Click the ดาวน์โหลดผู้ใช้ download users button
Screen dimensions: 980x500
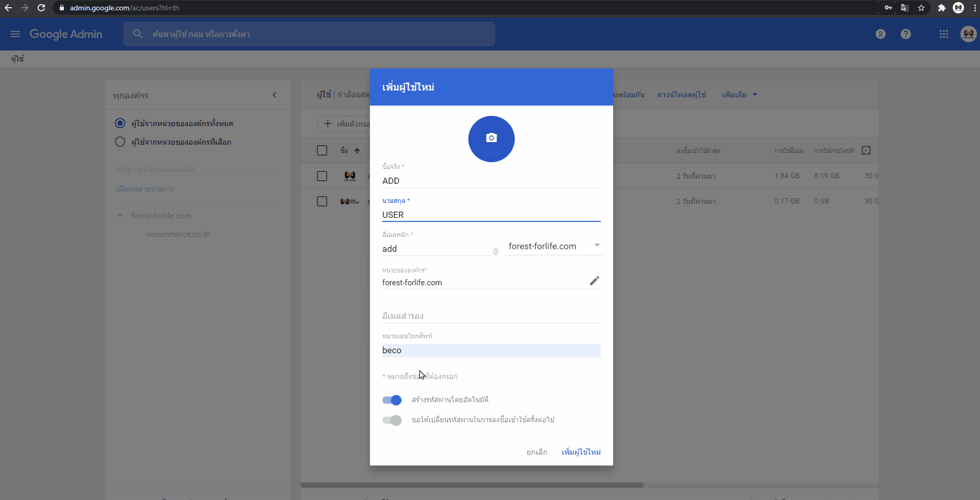682,95
